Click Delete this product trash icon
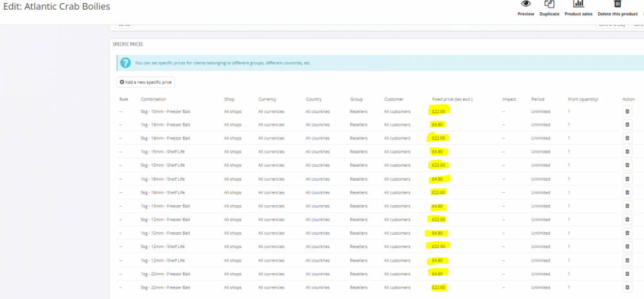644x299 pixels. coord(617,6)
